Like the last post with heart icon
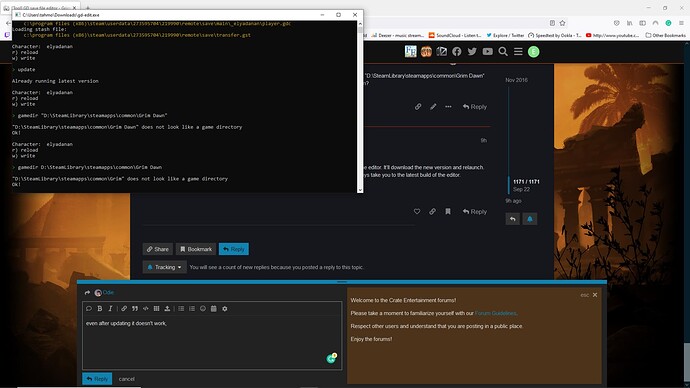This screenshot has width=690, height=388. pos(417,212)
